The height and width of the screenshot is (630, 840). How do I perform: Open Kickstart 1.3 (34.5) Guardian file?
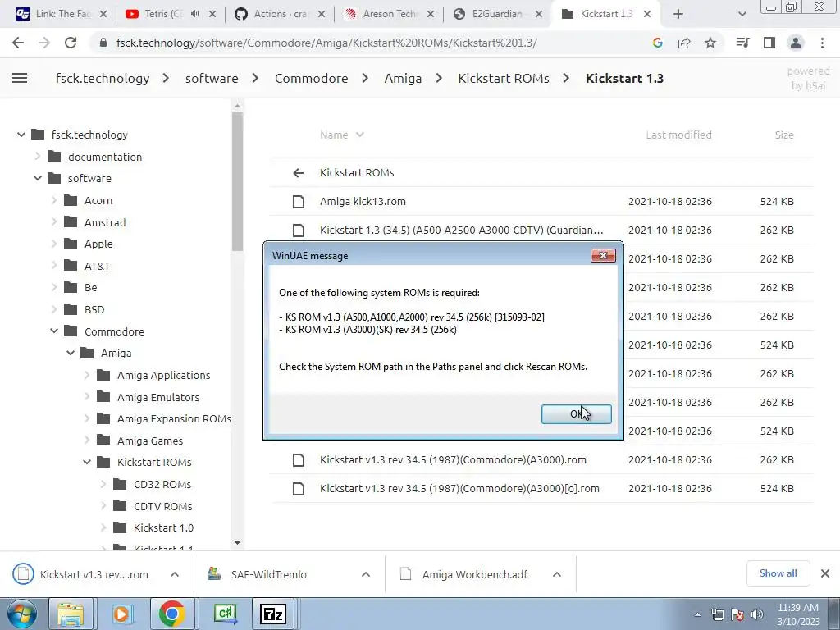click(461, 230)
